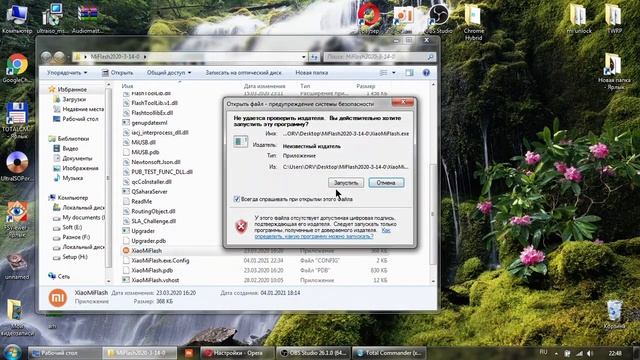Click the Explorer forward navigation button
The height and width of the screenshot is (360, 640).
59,57
